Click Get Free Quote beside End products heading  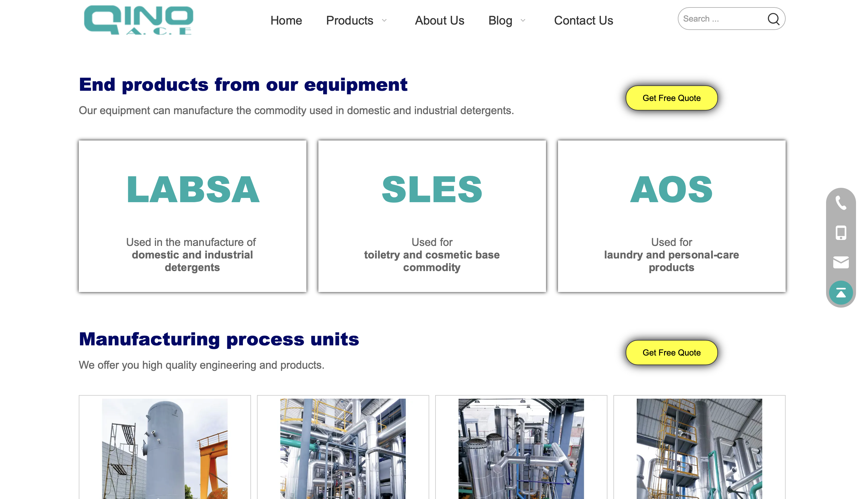click(x=671, y=98)
